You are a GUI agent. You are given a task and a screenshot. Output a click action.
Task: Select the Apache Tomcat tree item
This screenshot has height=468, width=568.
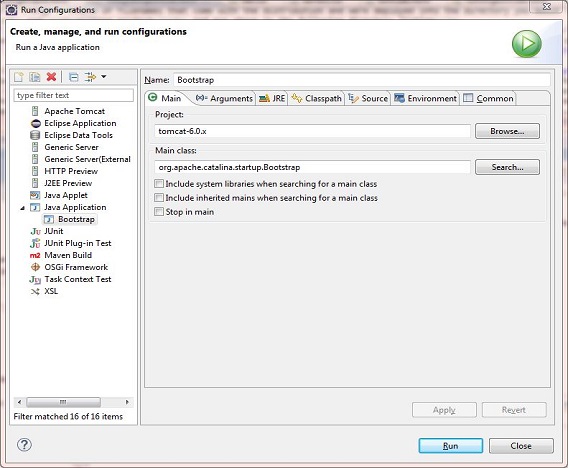coord(74,111)
